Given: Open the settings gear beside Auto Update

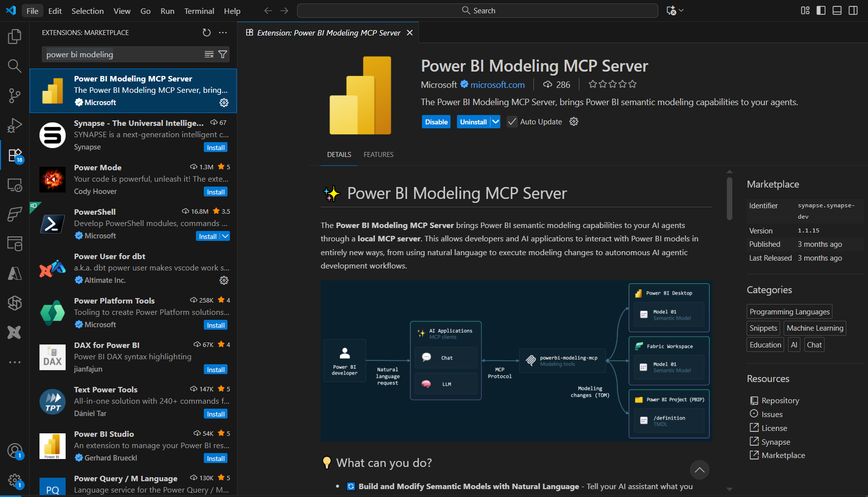Looking at the screenshot, I should (574, 121).
